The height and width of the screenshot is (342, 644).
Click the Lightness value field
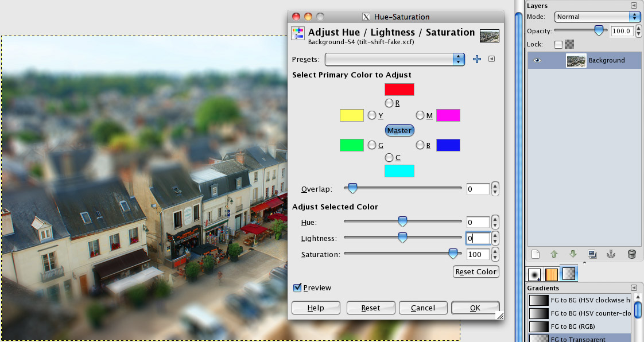click(478, 238)
